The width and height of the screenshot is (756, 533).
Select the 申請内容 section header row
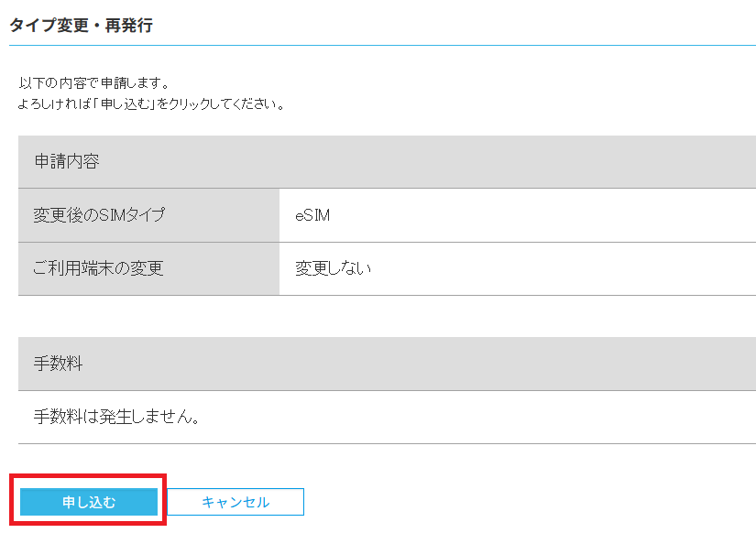(387, 161)
